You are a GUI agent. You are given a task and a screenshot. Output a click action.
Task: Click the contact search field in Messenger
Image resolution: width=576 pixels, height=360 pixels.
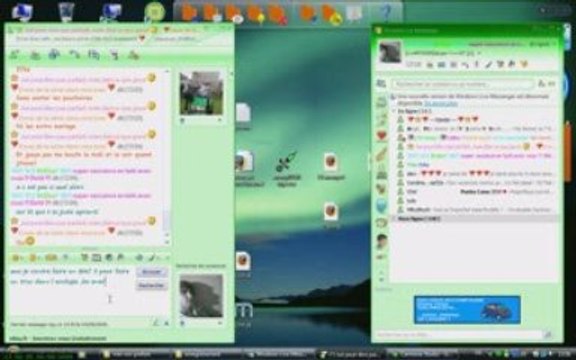(x=462, y=84)
